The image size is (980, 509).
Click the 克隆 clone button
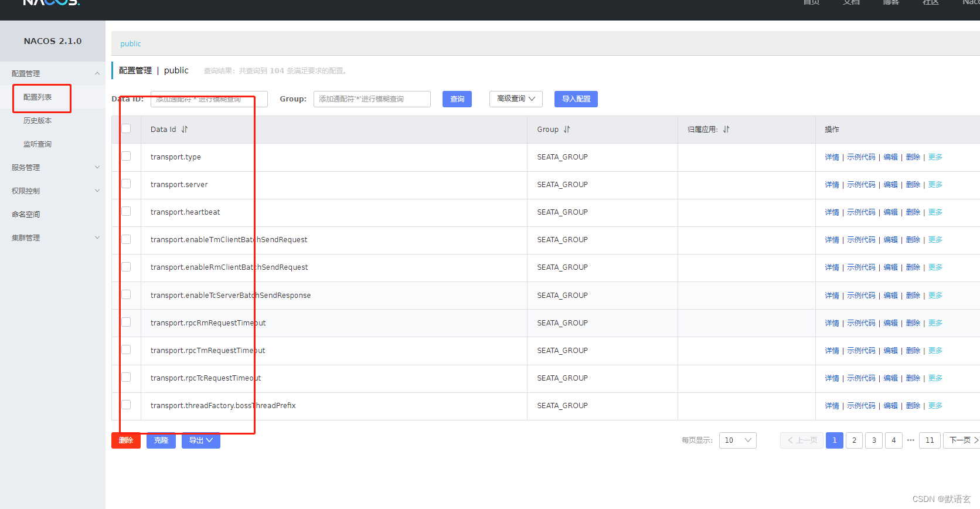coord(161,440)
